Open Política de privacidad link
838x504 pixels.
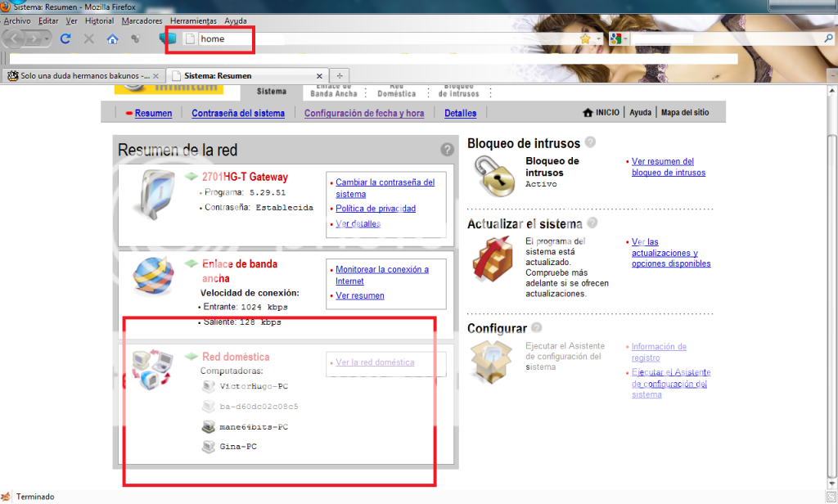coord(375,209)
